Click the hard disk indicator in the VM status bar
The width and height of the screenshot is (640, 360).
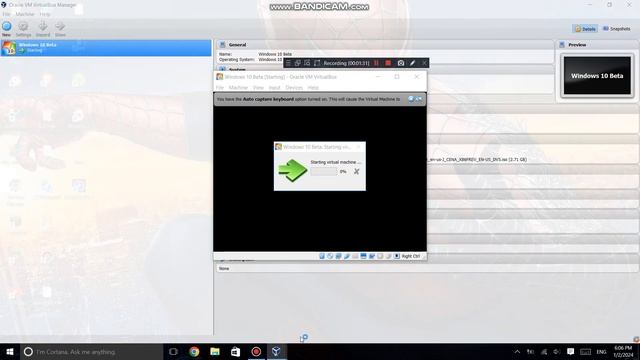[x=322, y=256]
